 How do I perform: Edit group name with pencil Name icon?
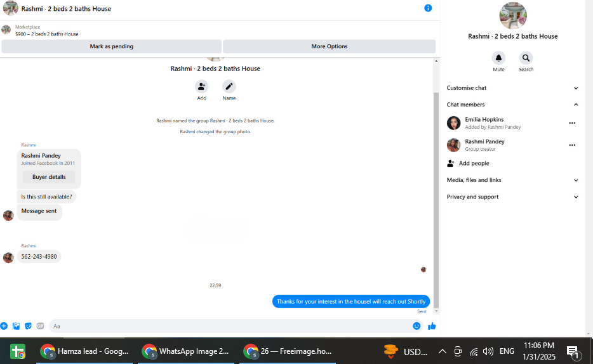point(229,86)
